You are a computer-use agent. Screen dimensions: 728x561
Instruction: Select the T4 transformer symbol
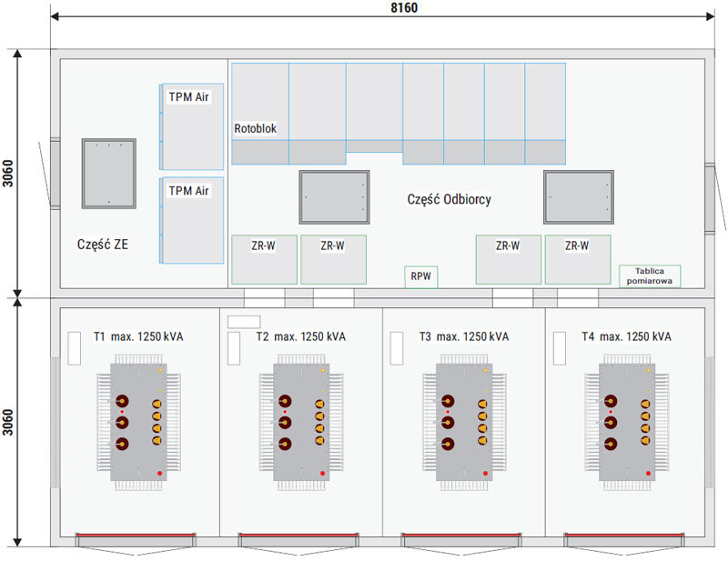[x=626, y=423]
